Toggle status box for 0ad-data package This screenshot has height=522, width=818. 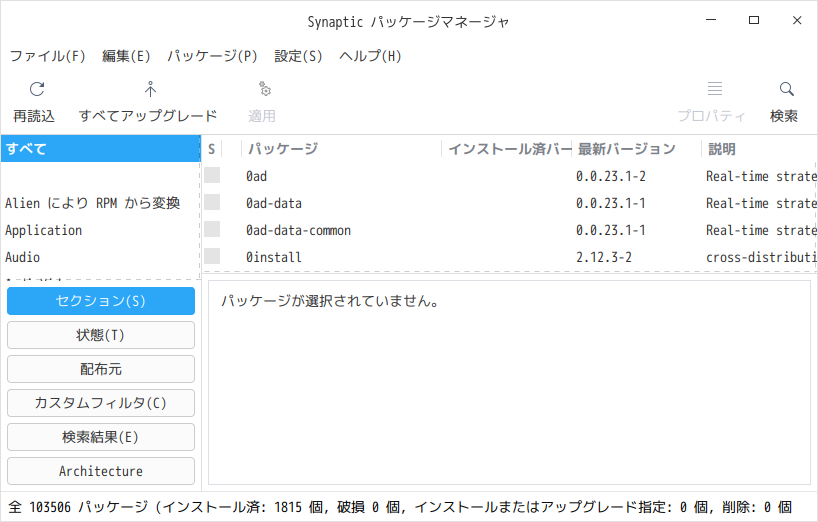[x=212, y=202]
